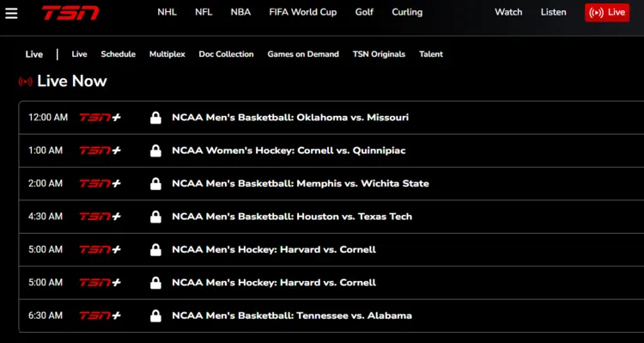Open the Watch menu
Image resolution: width=644 pixels, height=343 pixels.
(508, 12)
